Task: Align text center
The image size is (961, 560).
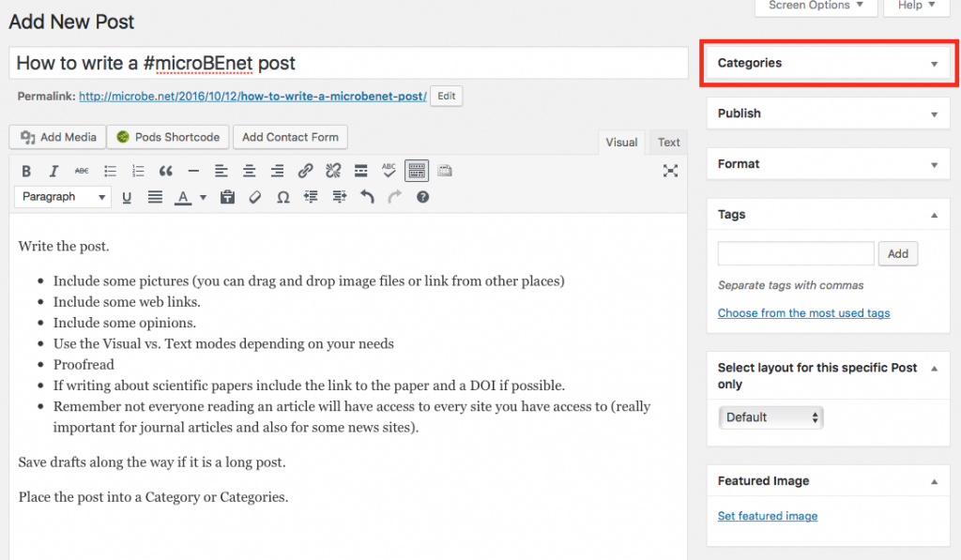Action: coord(250,171)
